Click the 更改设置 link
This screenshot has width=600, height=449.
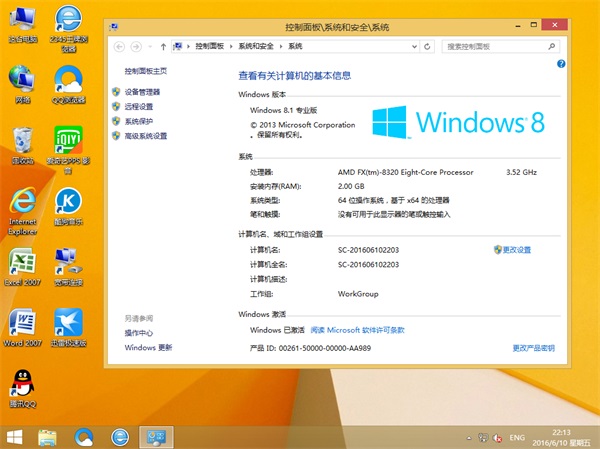(x=516, y=249)
